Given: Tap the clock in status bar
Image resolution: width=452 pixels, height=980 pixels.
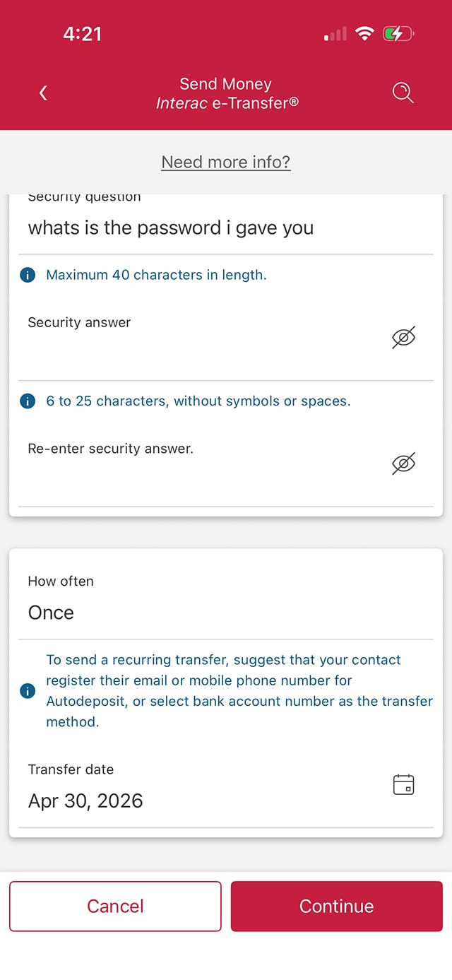Looking at the screenshot, I should click(83, 33).
